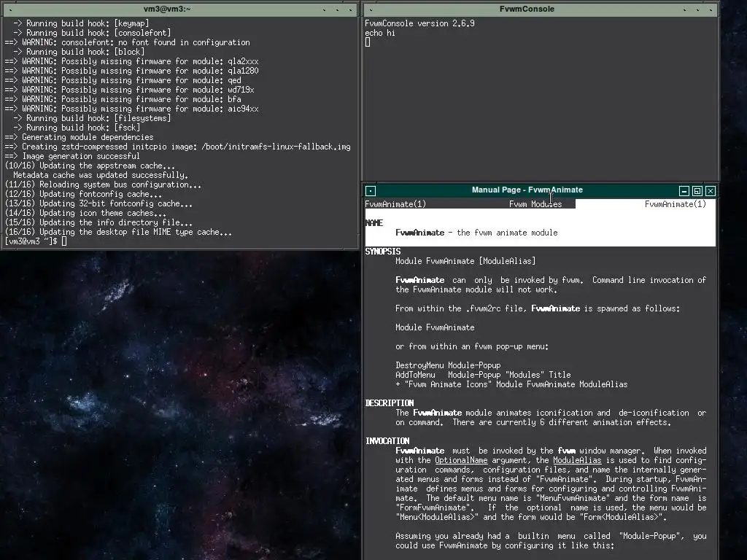Click the underlined ModuleAlias word
This screenshot has height=560, width=747.
pos(577,461)
